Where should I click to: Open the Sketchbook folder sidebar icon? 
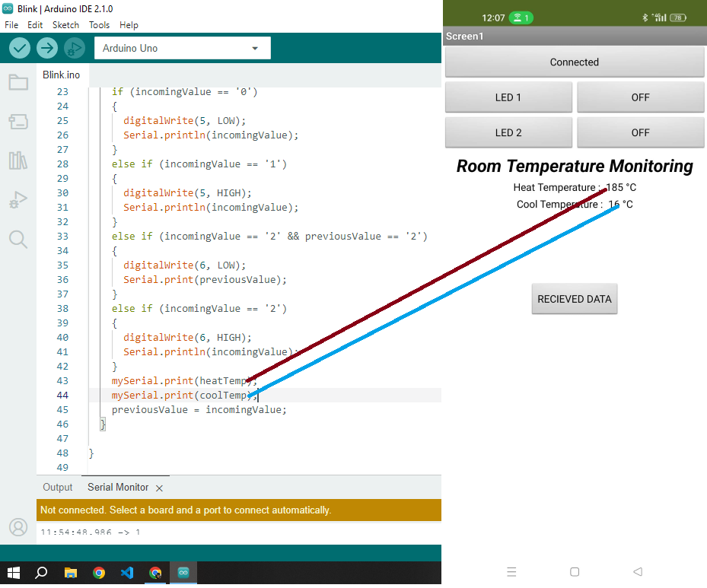(18, 82)
